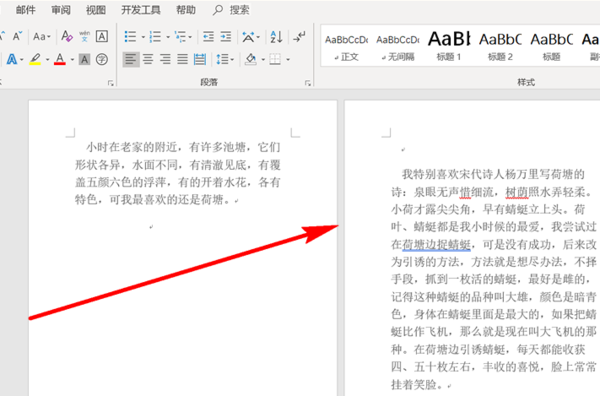Click the misspelled word '树荫' underlined in red

coord(517,192)
